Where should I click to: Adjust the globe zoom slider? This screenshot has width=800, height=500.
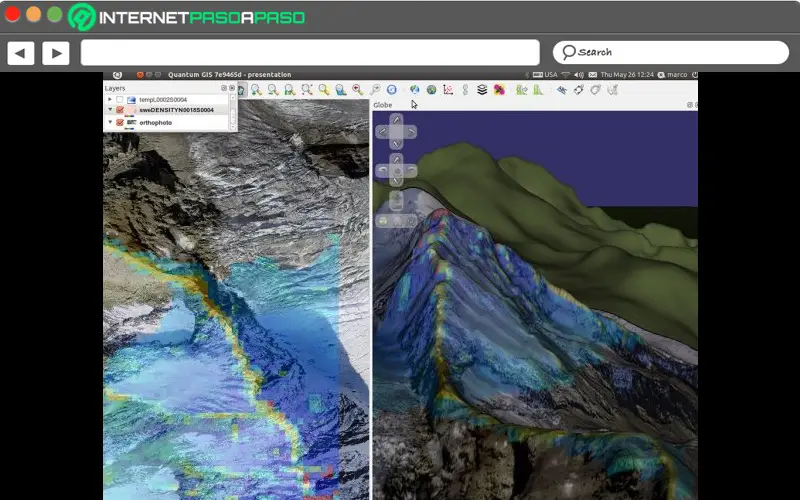396,200
